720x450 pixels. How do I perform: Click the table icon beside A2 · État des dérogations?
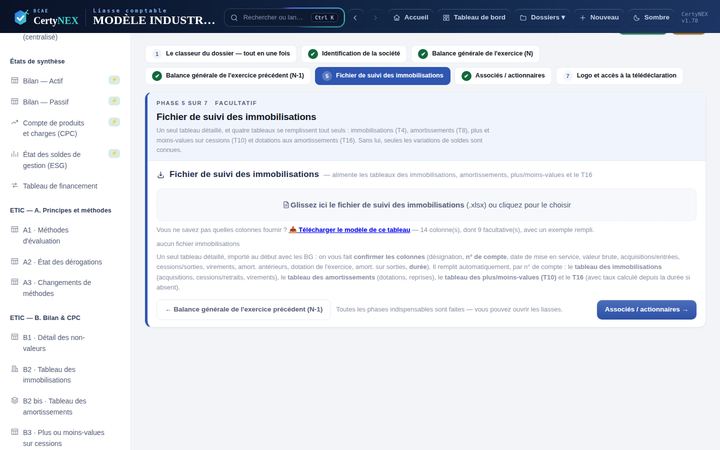click(x=15, y=261)
